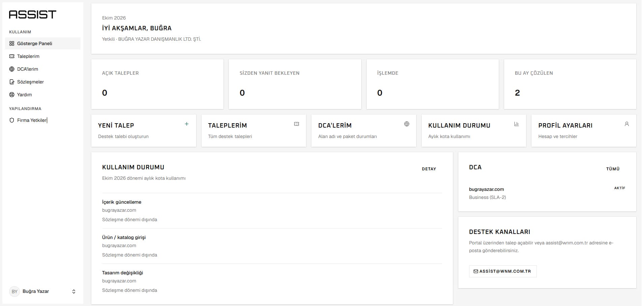Click the Tasarım değişikliği usage row
This screenshot has height=306, width=644.
pyautogui.click(x=272, y=281)
